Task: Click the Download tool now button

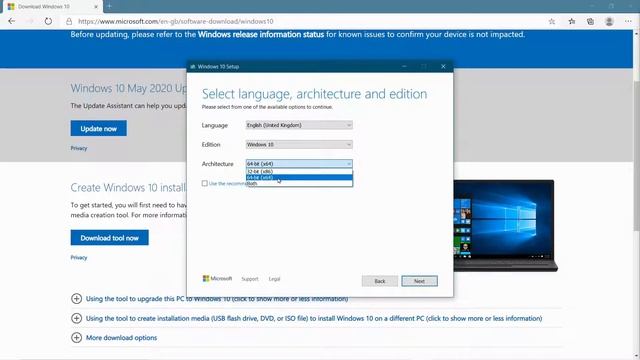Action: (109, 238)
